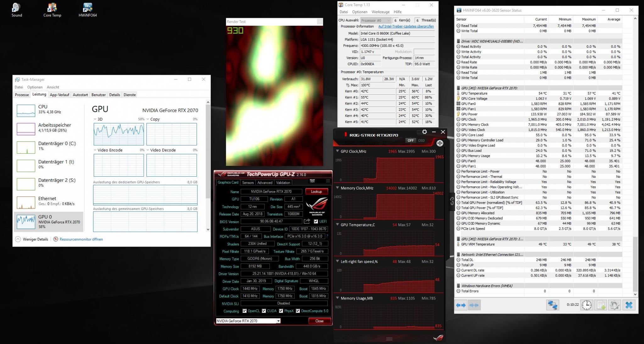
Task: Click the HWiNFO clock reset icon
Action: click(586, 305)
